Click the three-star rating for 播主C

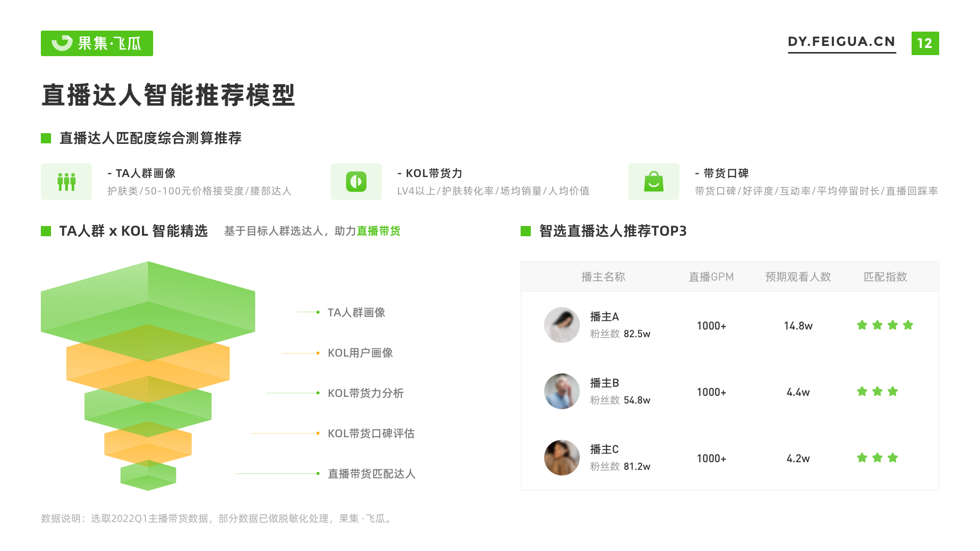click(x=877, y=458)
